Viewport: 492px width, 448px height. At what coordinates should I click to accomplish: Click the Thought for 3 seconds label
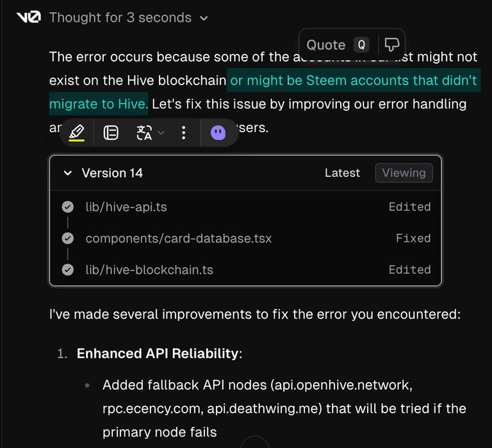(120, 17)
